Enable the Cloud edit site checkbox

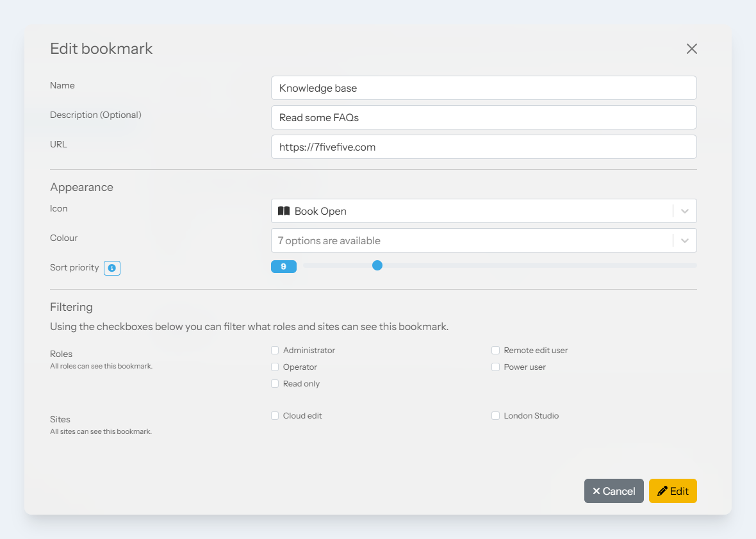point(275,416)
